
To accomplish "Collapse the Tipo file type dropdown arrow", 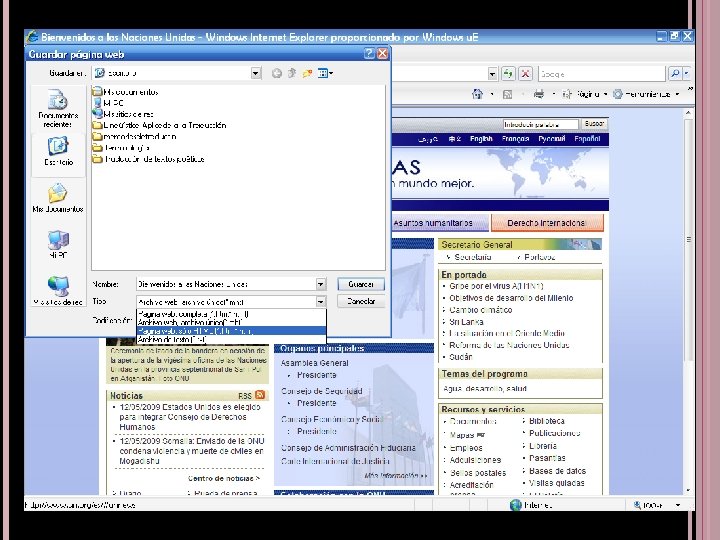I will click(321, 302).
